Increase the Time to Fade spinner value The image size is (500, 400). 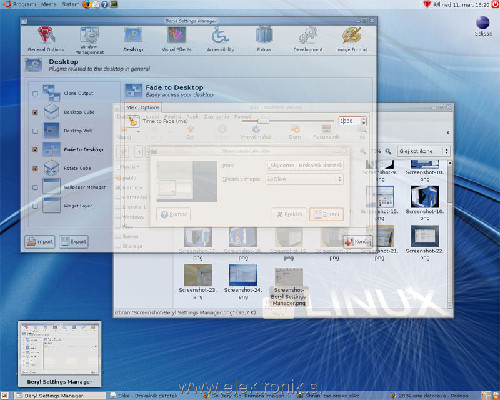click(364, 119)
